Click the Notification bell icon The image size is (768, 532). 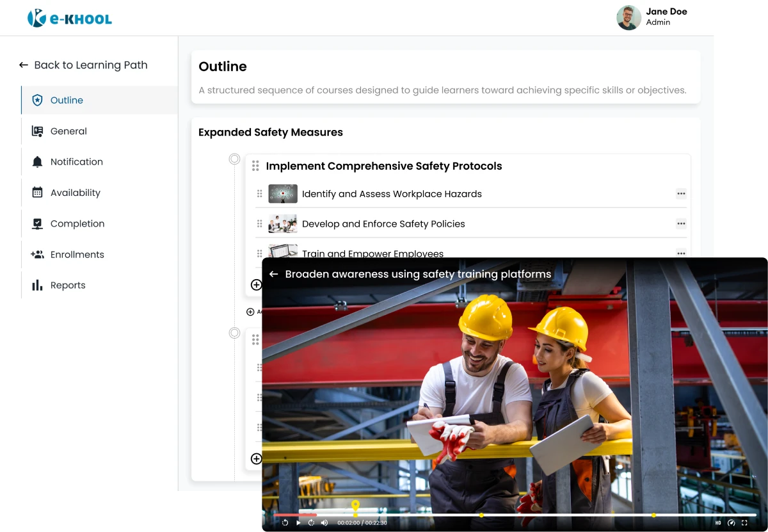coord(36,162)
